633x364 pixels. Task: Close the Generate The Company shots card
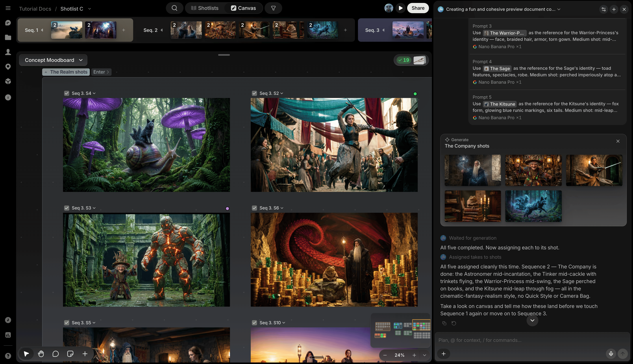point(618,141)
